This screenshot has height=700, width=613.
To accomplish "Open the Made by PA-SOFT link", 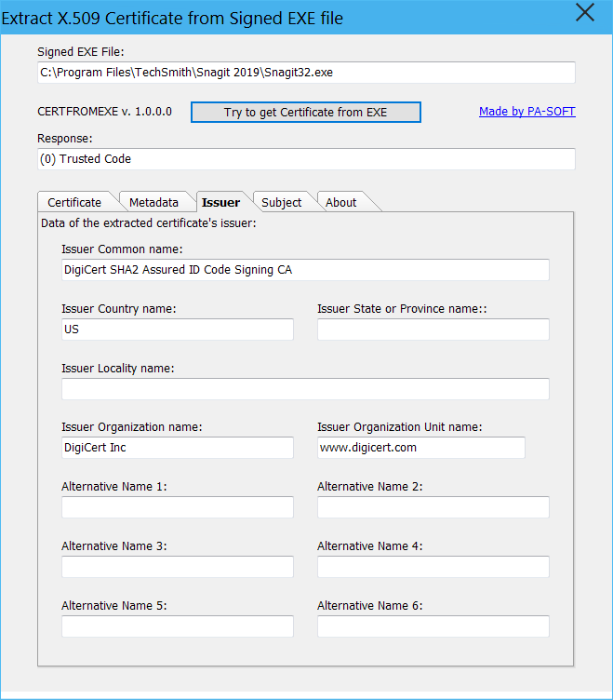I will (526, 112).
